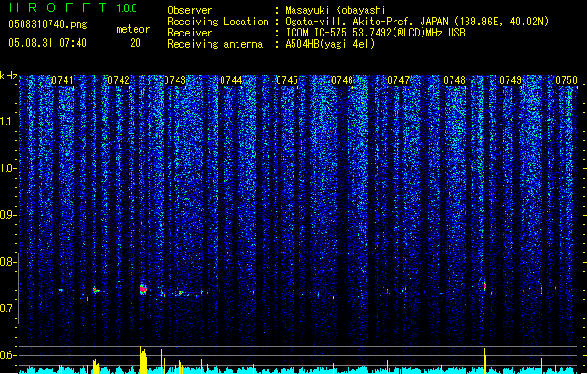Click the kHz axis label
The width and height of the screenshot is (588, 374).
click(8, 76)
